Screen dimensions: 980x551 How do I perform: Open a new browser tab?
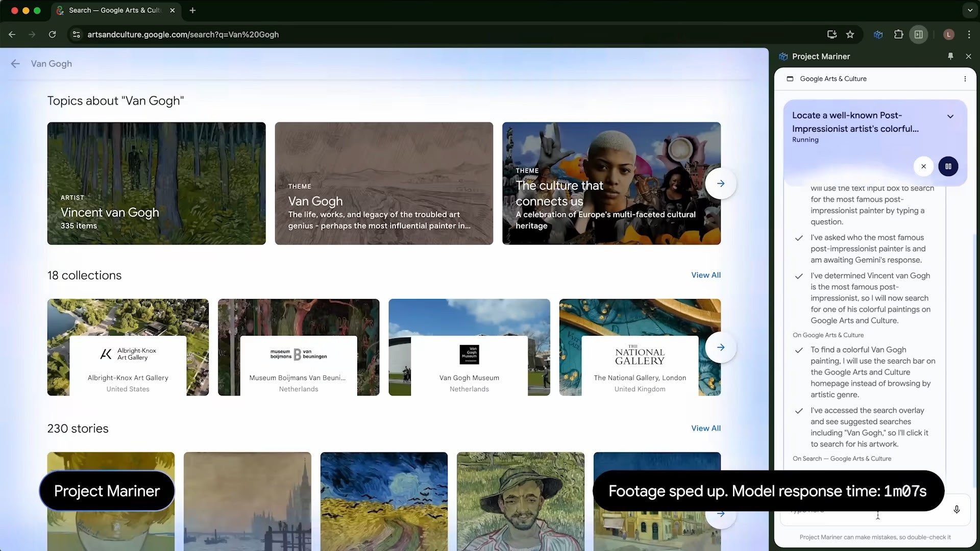point(192,10)
